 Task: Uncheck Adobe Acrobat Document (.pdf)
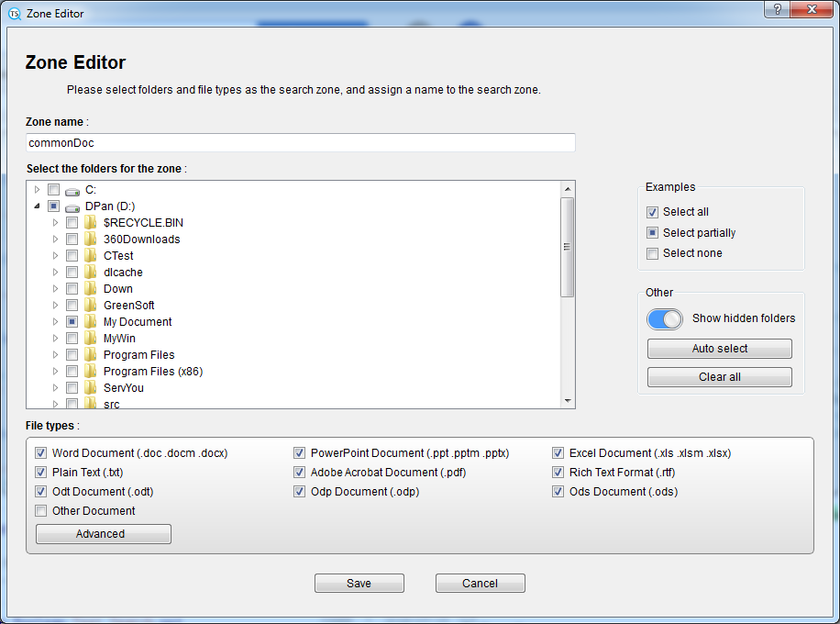point(300,473)
